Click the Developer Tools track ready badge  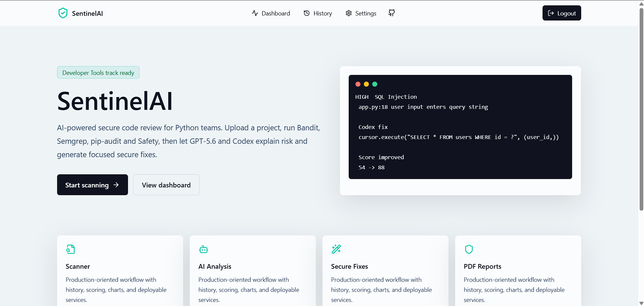(x=98, y=73)
